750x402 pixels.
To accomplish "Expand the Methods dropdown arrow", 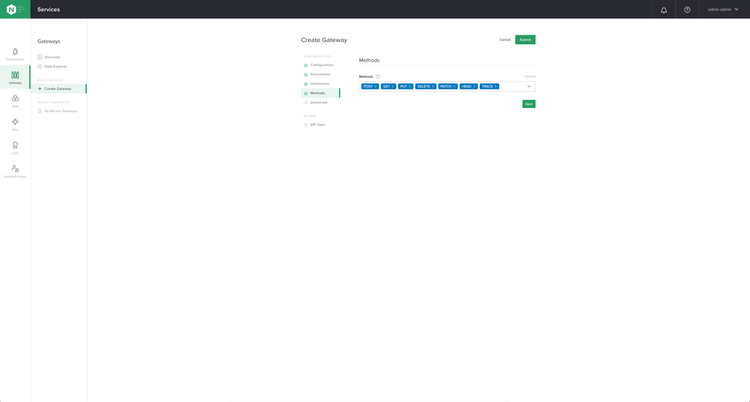I will [529, 87].
